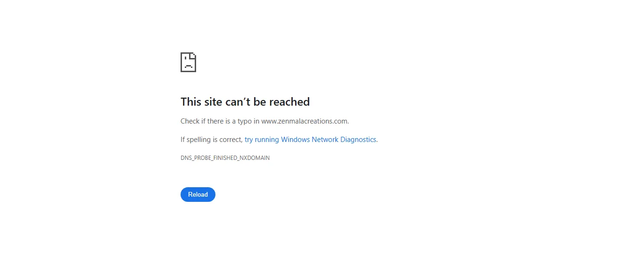Click the "try running" start of the link
Image resolution: width=644 pixels, height=274 pixels.
click(x=262, y=140)
